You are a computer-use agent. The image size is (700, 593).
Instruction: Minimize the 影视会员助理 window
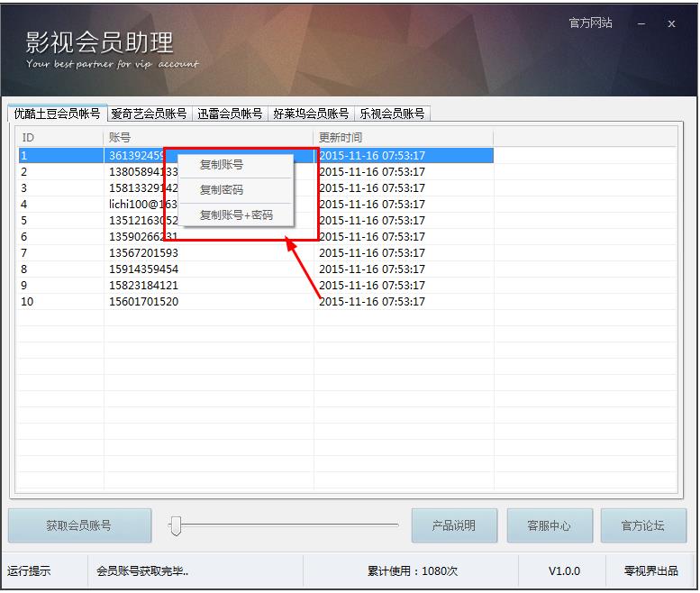[x=641, y=24]
